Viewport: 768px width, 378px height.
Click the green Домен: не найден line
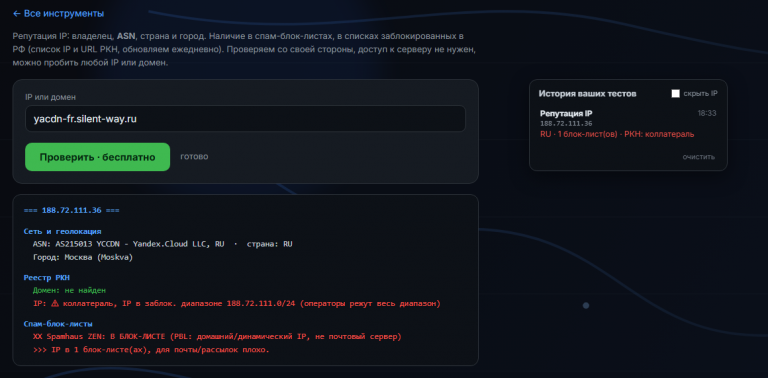tap(69, 291)
